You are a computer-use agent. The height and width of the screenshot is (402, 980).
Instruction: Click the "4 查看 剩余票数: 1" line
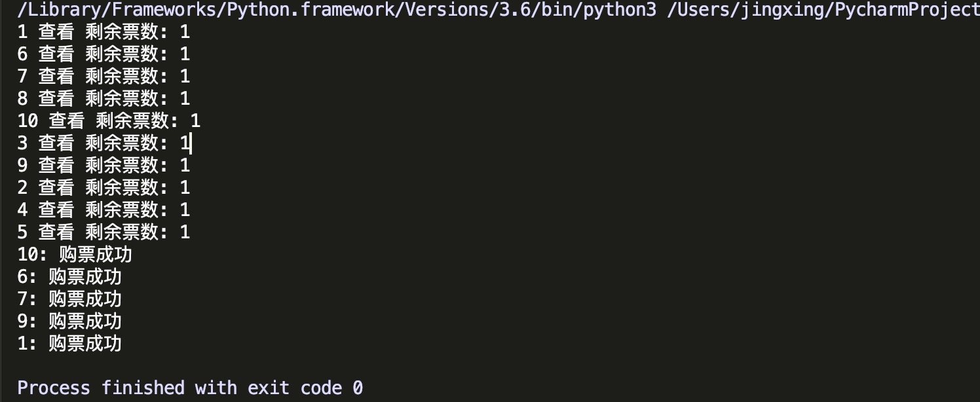104,210
